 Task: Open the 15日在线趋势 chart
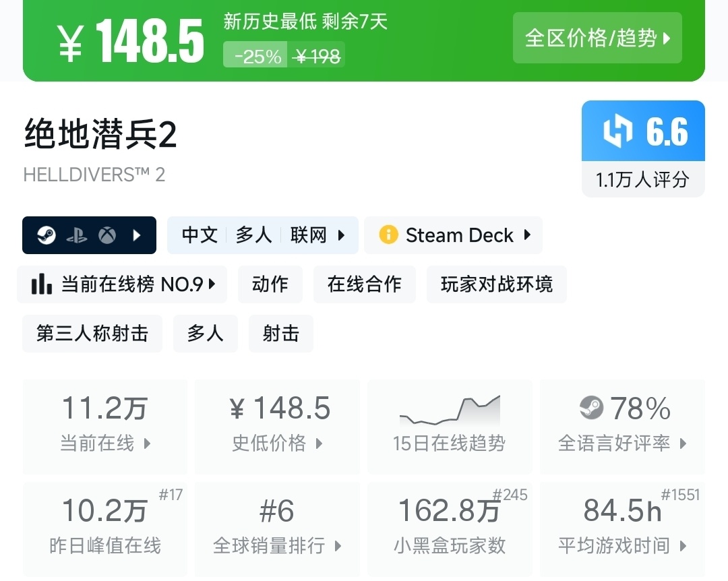[x=449, y=426]
